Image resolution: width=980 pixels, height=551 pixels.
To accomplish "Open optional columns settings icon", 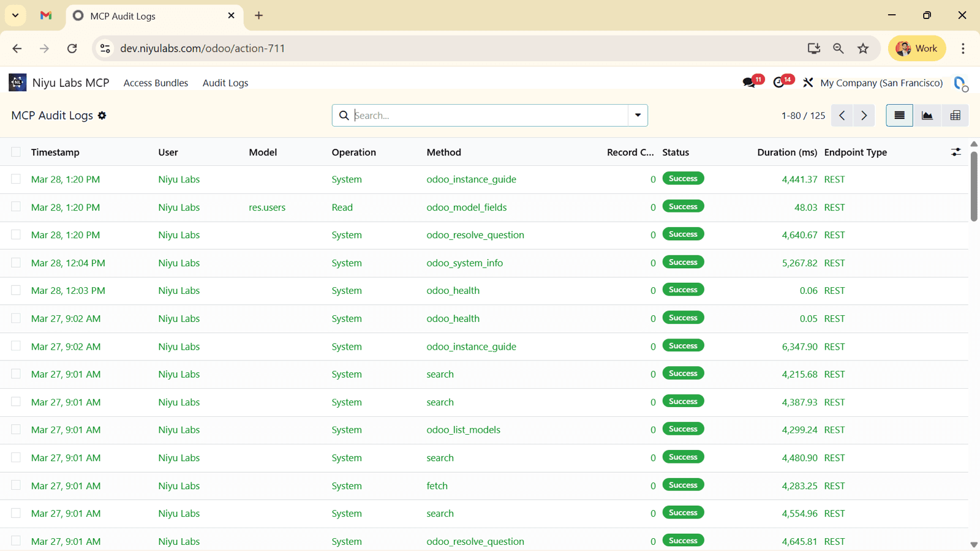I will 956,152.
